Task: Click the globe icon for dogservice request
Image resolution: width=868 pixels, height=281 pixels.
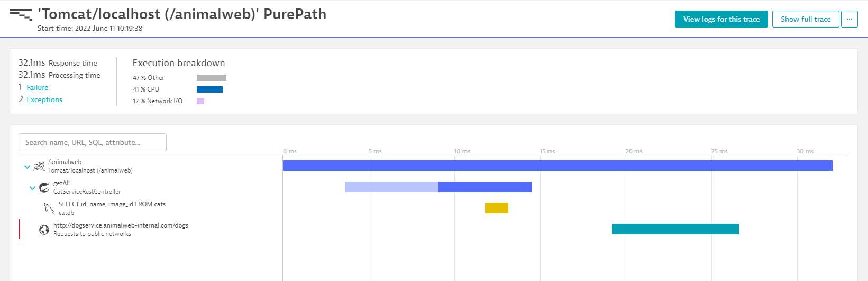Action: click(44, 230)
